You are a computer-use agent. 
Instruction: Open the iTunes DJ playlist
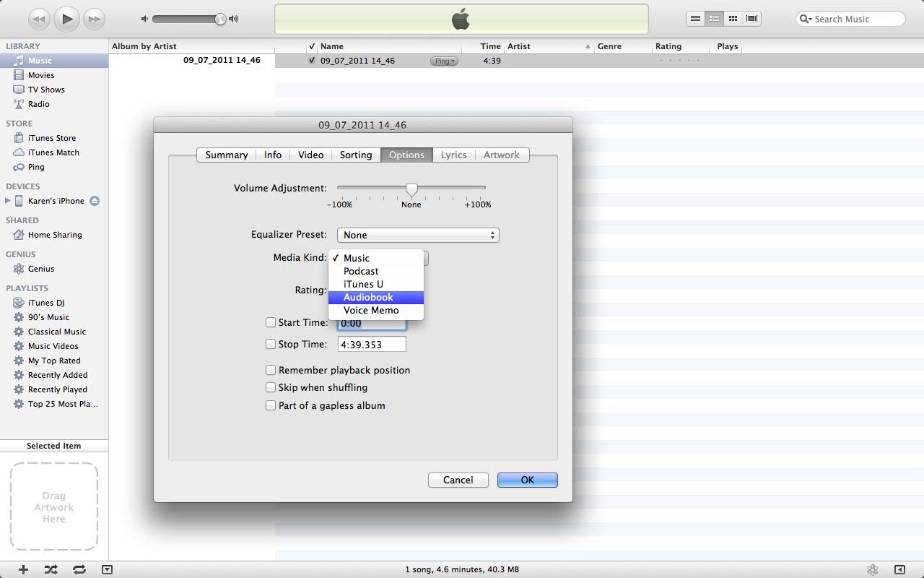[54, 303]
